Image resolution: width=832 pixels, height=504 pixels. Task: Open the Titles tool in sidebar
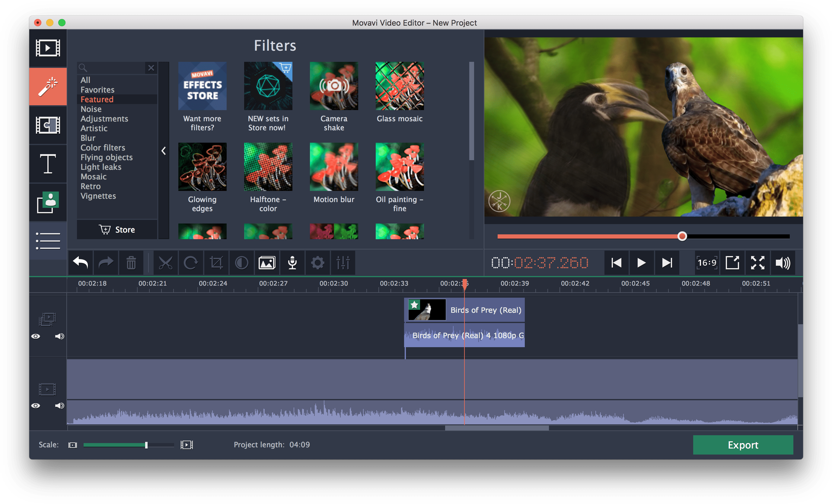(48, 164)
